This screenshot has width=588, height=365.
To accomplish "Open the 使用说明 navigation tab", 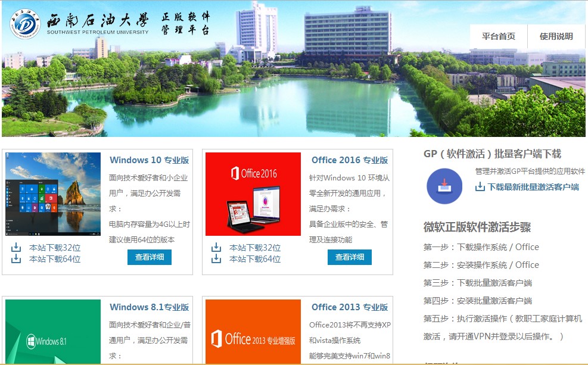I will [x=556, y=36].
